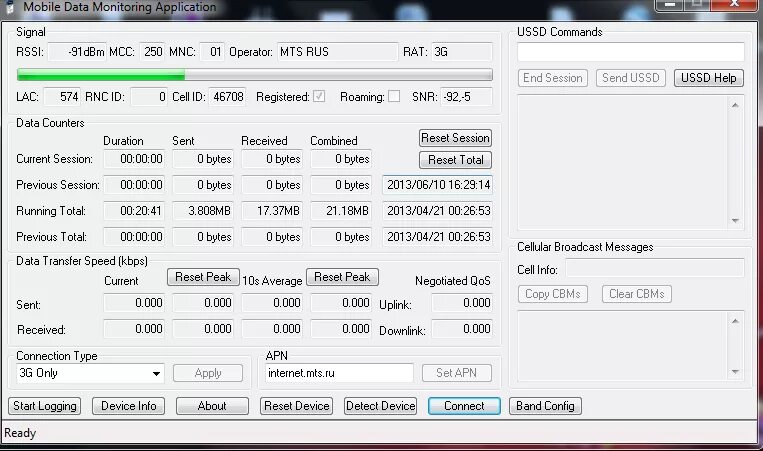Viewport: 763px width, 451px height.
Task: Click the Cell ID value 46708
Action: [227, 97]
